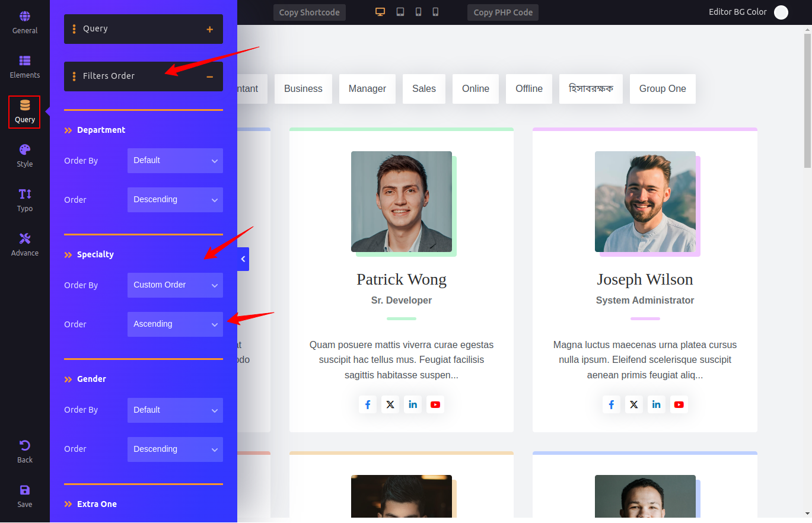Viewport: 812px width, 523px height.
Task: Open the General settings panel
Action: [x=25, y=22]
